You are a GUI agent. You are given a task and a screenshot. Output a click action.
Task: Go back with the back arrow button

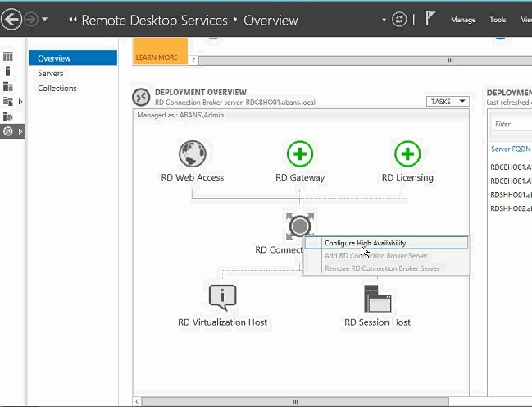11,20
